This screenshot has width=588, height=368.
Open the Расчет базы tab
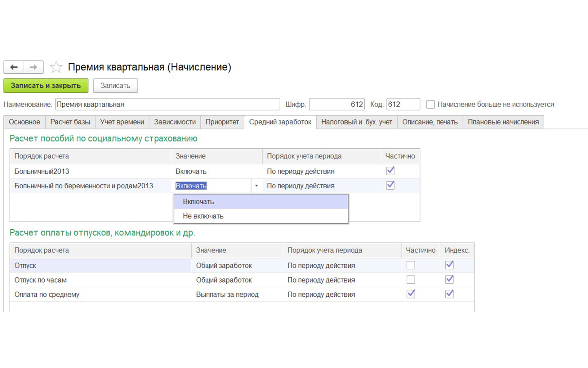[70, 122]
